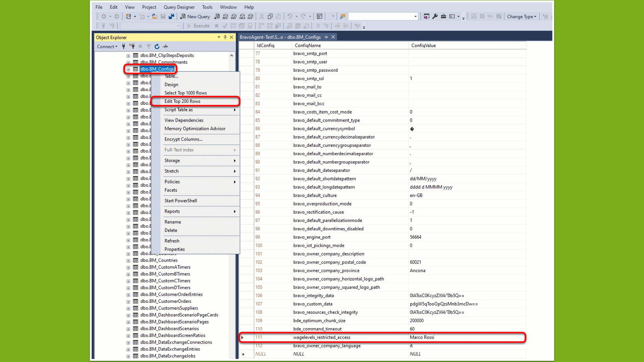Click the Ancona value cell

pyautogui.click(x=467, y=270)
